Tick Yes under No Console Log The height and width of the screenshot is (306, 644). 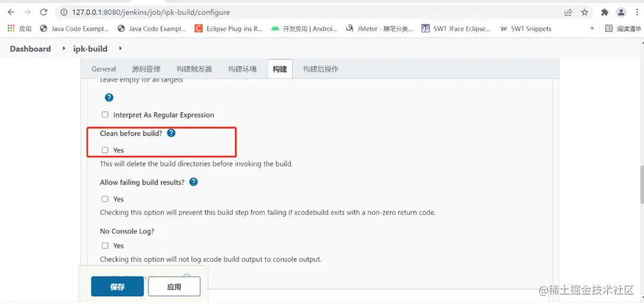(105, 246)
